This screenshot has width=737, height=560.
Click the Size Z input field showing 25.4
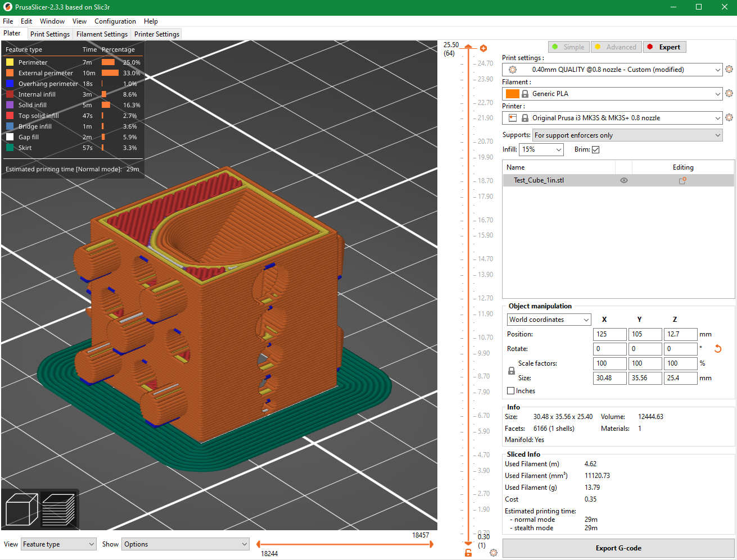(x=681, y=378)
